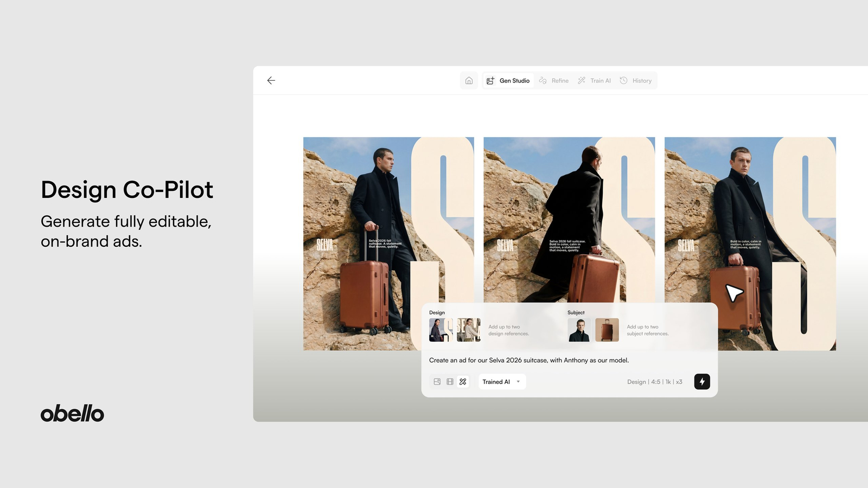Image resolution: width=868 pixels, height=488 pixels.
Task: Open the Gen Studio tab
Action: [x=508, y=80]
